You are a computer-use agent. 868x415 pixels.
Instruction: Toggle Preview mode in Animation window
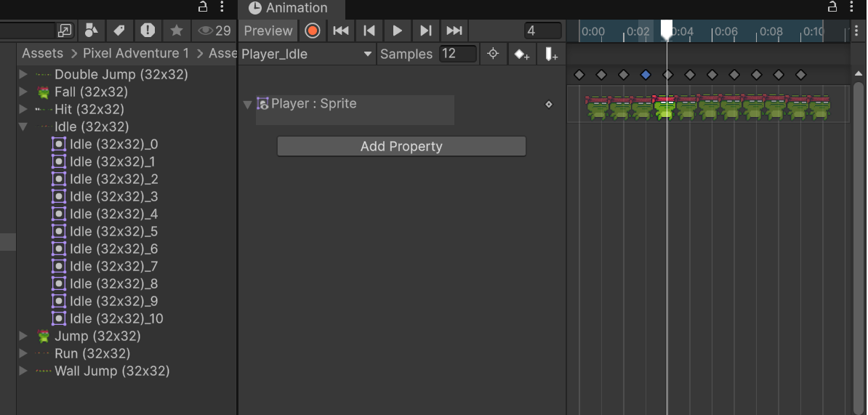tap(268, 31)
